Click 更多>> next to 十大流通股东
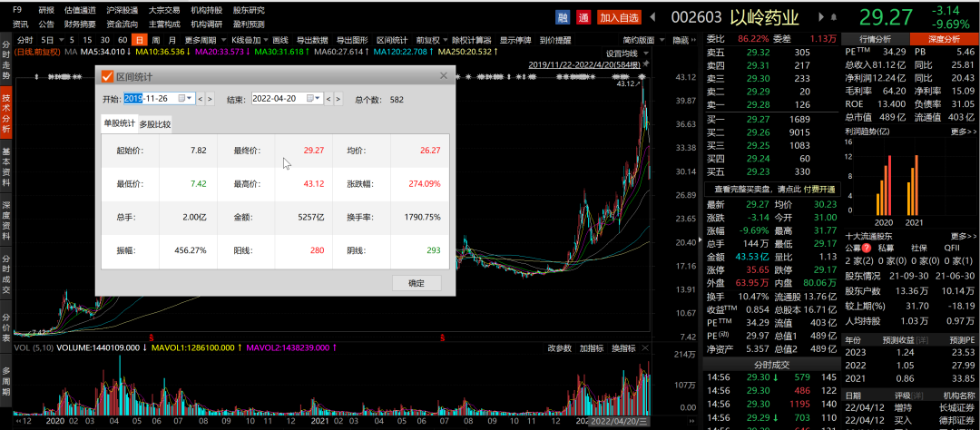This screenshot has height=430, width=980. [963, 236]
